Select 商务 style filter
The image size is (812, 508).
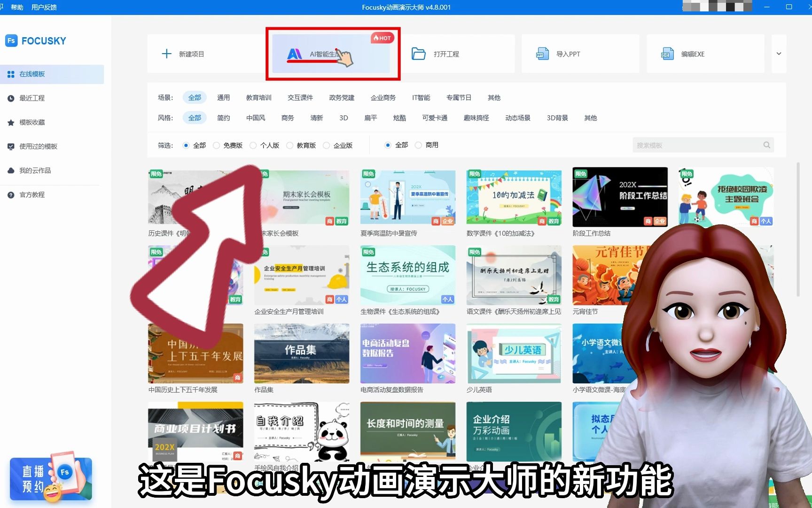point(288,118)
